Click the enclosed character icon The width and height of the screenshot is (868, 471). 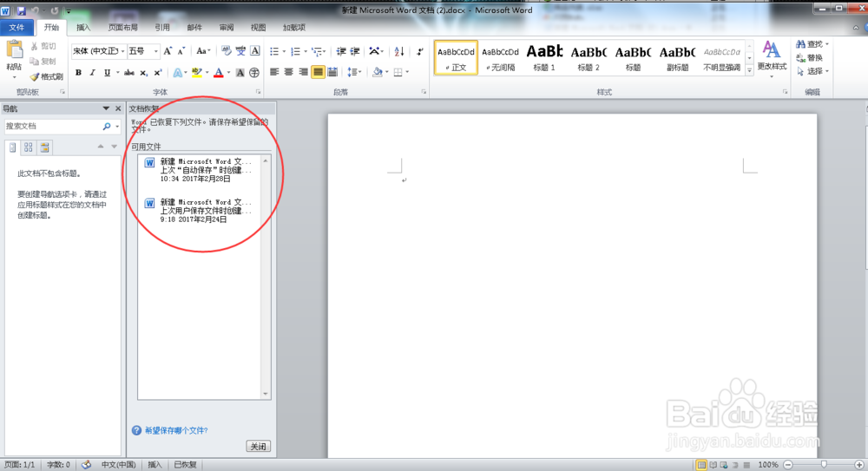254,73
